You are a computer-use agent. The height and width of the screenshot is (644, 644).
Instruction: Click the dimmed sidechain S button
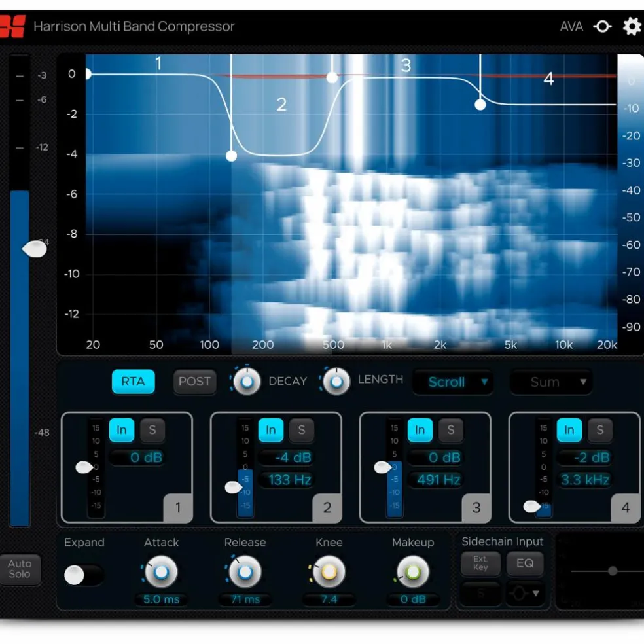(480, 594)
